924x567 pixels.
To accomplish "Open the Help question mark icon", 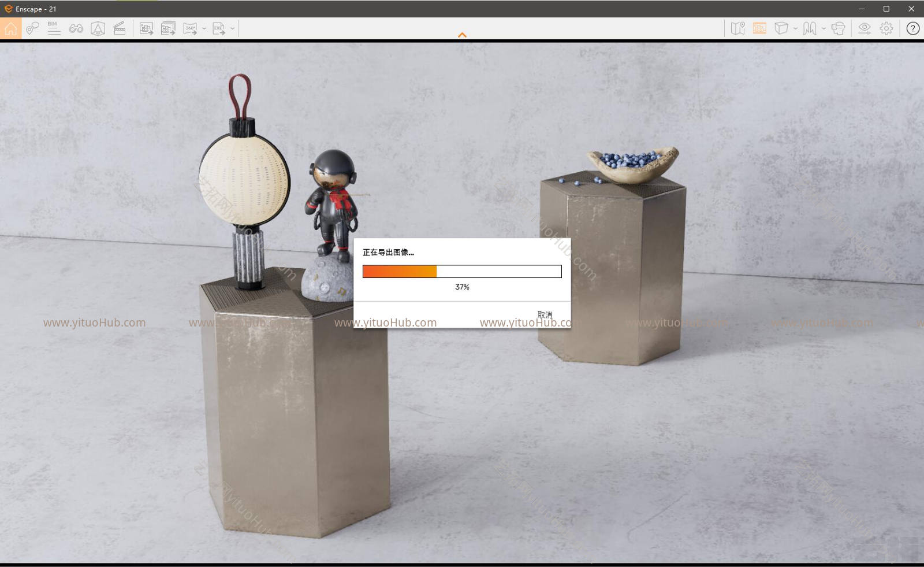I will 913,28.
